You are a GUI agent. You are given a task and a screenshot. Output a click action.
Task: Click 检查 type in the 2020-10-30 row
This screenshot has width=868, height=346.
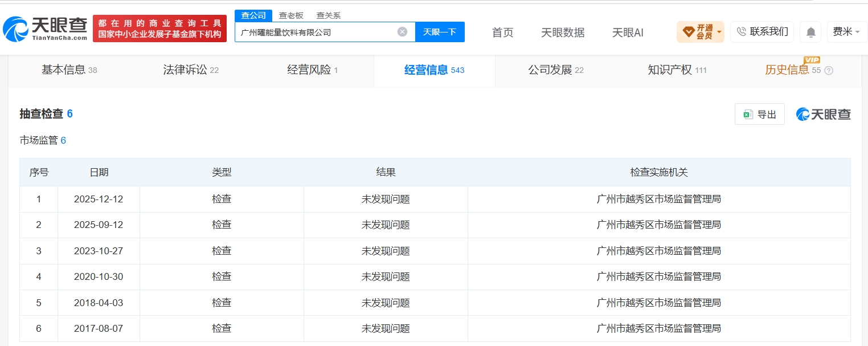click(x=222, y=276)
